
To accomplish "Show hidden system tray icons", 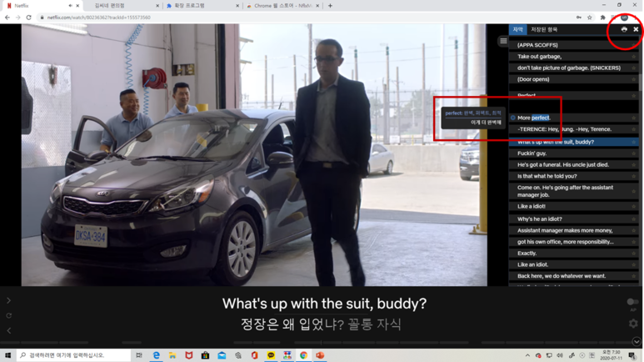I will (x=527, y=355).
